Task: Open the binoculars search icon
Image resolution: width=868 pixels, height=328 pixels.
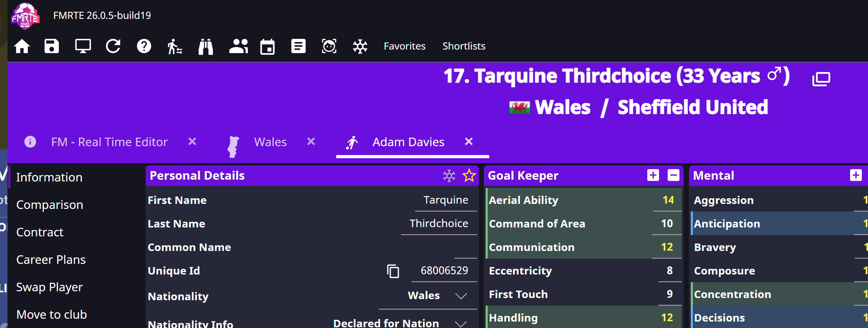Action: (x=206, y=46)
